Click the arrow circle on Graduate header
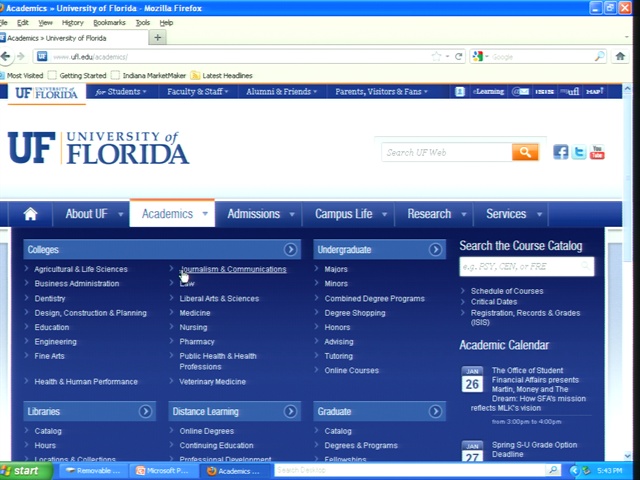640x480 pixels. coord(435,411)
